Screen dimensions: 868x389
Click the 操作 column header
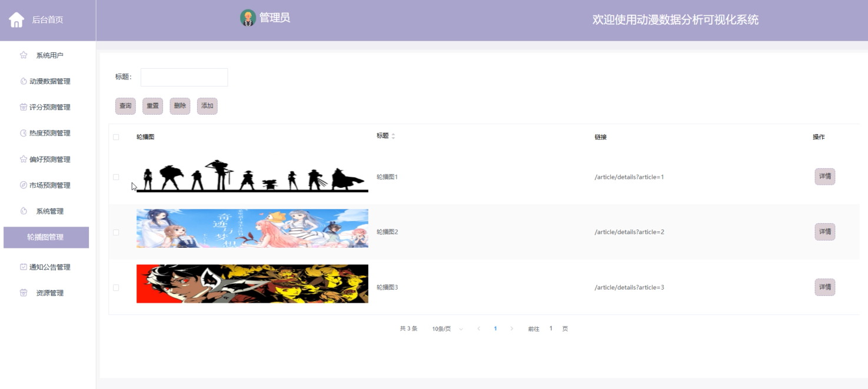819,137
